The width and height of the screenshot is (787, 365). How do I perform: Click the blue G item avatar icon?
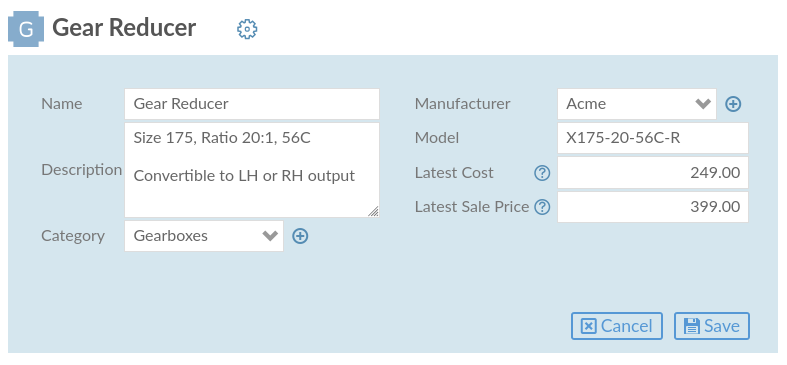[26, 30]
